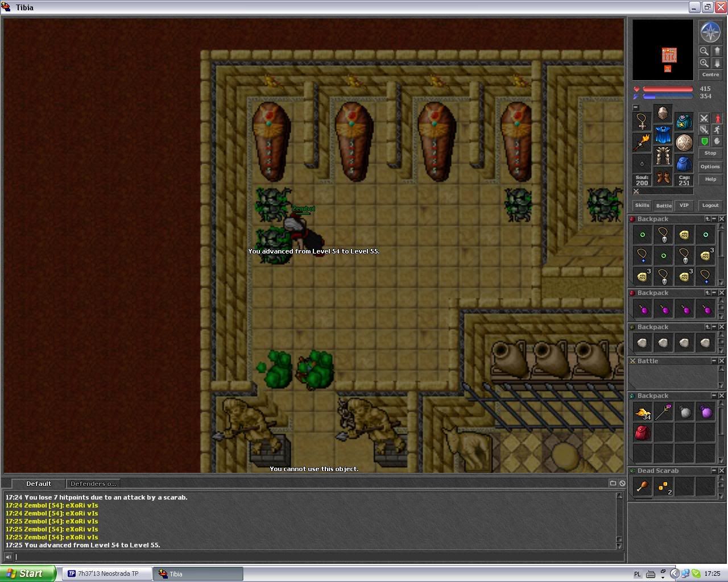The image size is (728, 582).
Task: Switch to the Defenders chat tab
Action: tap(93, 484)
